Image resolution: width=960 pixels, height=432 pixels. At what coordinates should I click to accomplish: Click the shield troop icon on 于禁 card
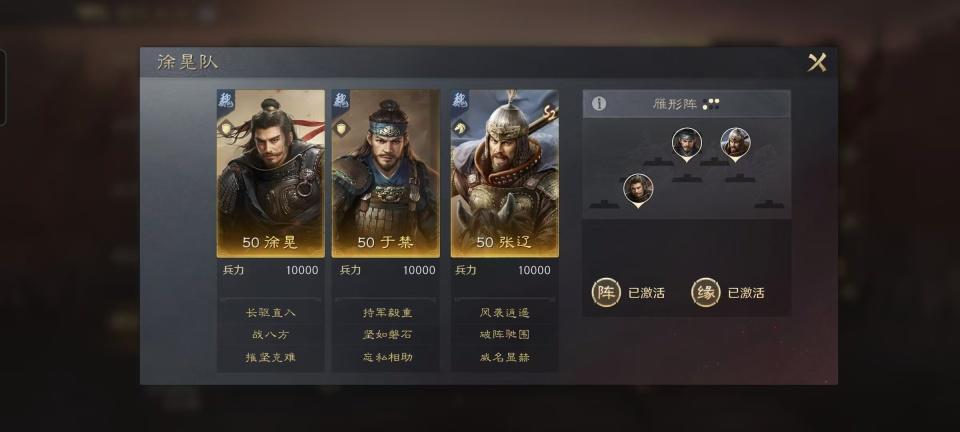(x=341, y=127)
